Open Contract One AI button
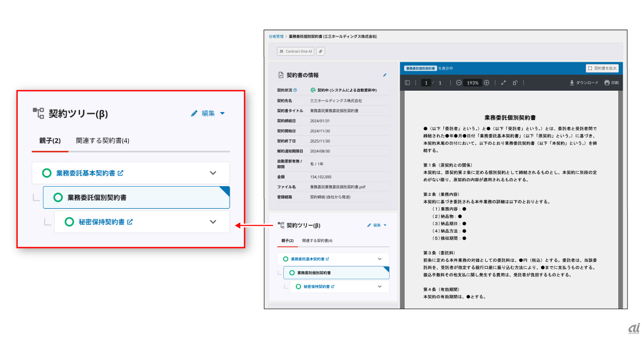Screen dimensions: 644x338 coord(295,52)
